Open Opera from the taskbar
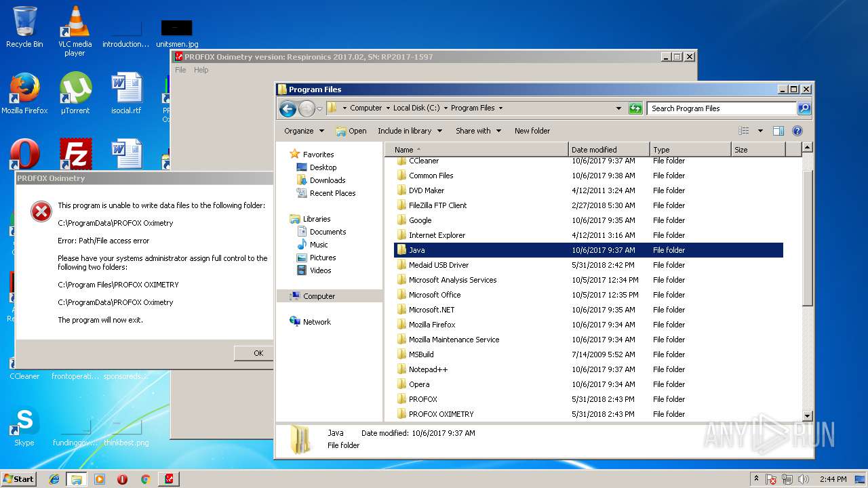The image size is (868, 488). pos(122,479)
